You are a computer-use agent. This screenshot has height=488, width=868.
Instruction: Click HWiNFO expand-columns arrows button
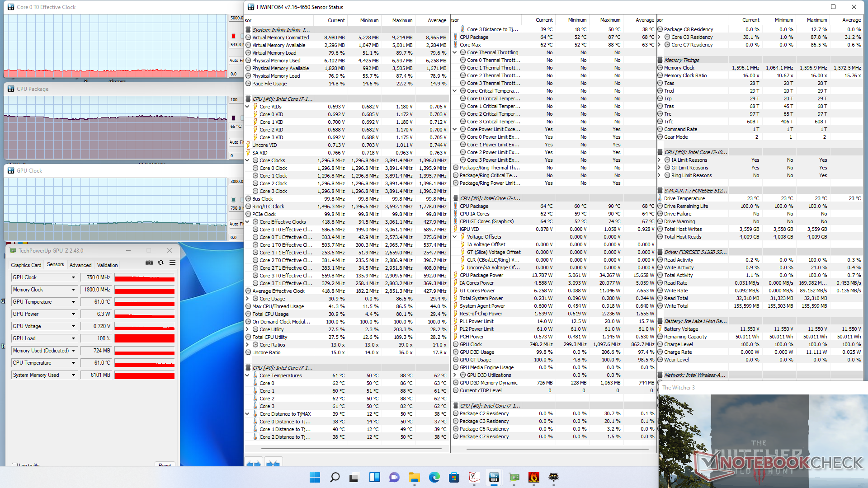pyautogui.click(x=254, y=463)
